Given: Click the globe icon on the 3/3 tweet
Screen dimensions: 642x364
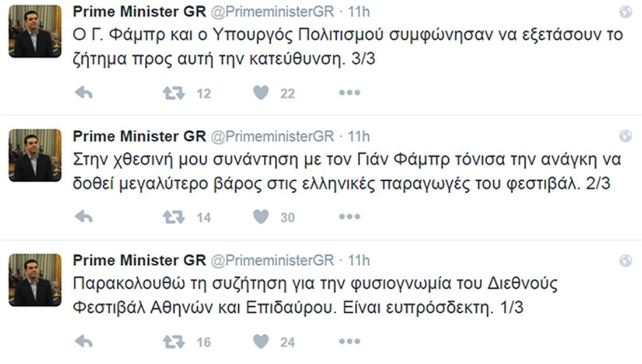Looking at the screenshot, I should click(625, 12).
